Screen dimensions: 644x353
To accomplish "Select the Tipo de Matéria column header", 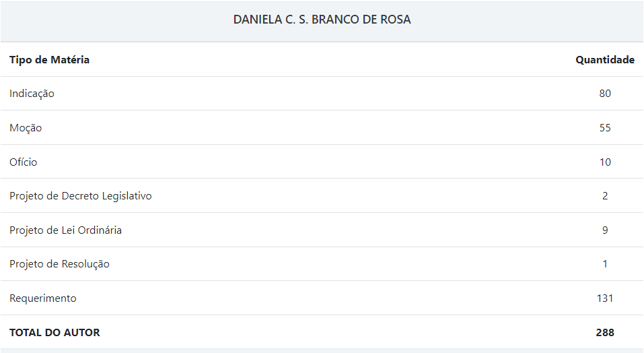I will [49, 59].
